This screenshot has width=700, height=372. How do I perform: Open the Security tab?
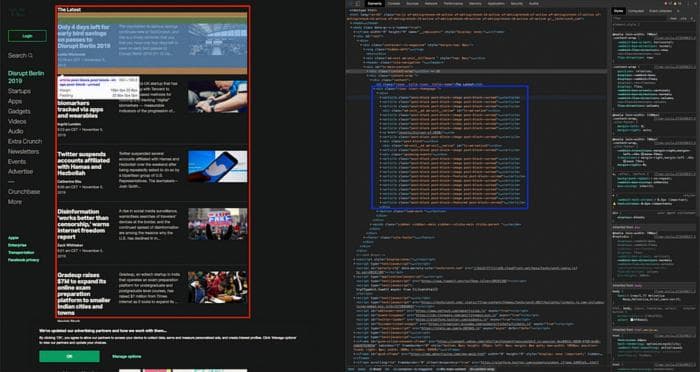point(517,4)
